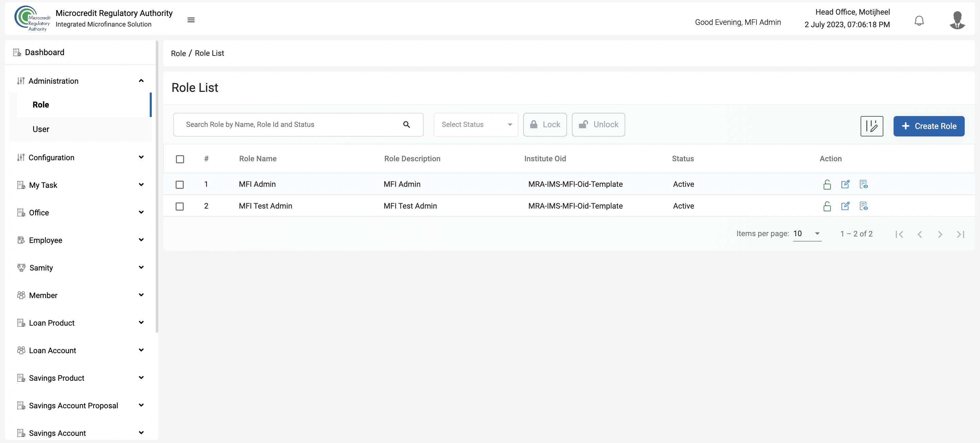Click the sidebar vertical scrollbar
The height and width of the screenshot is (443, 980).
157,186
